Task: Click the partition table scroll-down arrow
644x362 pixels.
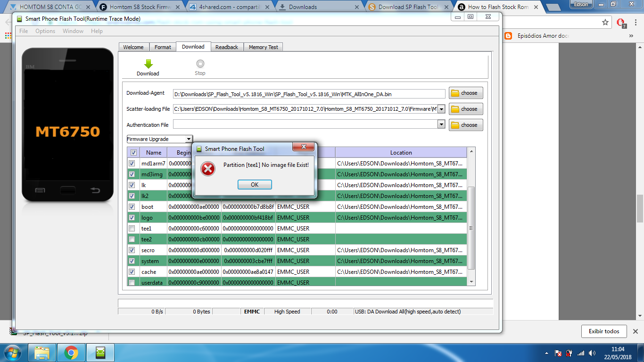Action: pyautogui.click(x=471, y=281)
